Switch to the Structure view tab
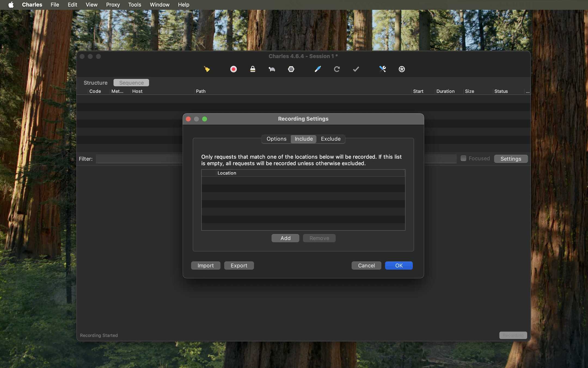The image size is (588, 368). 95,83
